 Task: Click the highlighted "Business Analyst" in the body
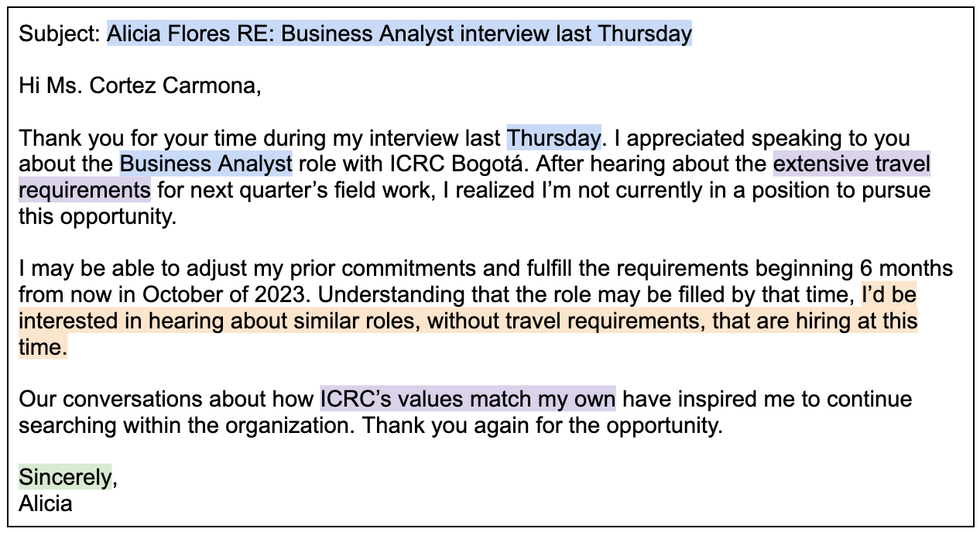point(206,164)
